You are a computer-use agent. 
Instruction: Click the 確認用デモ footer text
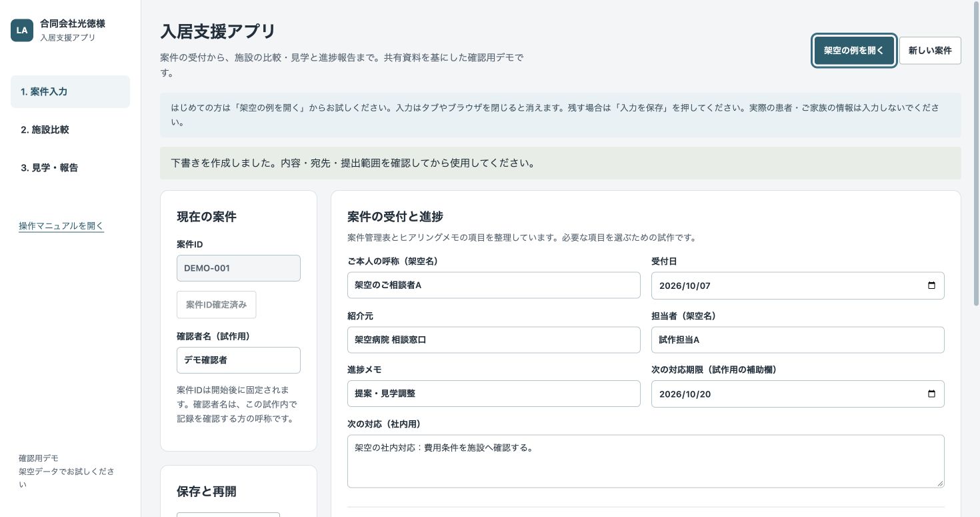coord(39,458)
